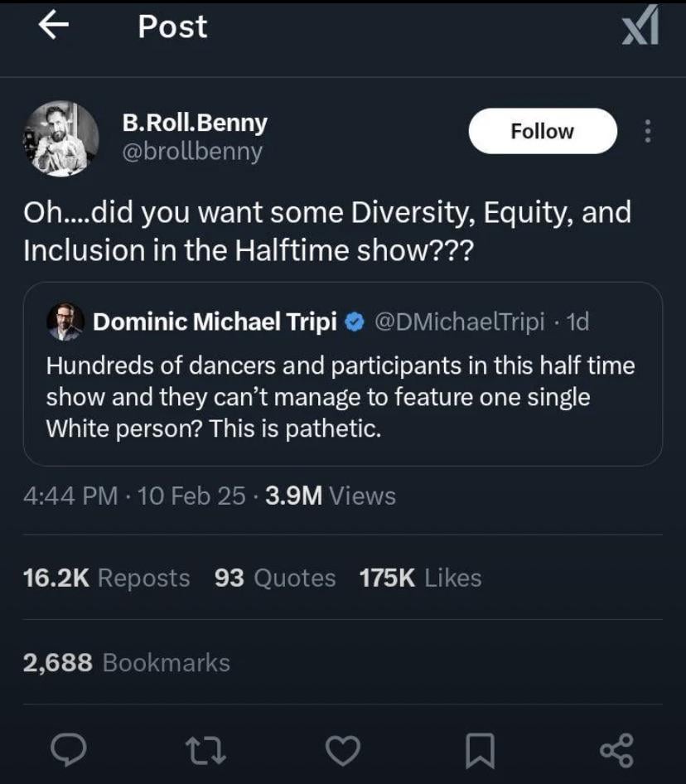Tap the back arrow icon
The width and height of the screenshot is (686, 784).
coord(53,27)
